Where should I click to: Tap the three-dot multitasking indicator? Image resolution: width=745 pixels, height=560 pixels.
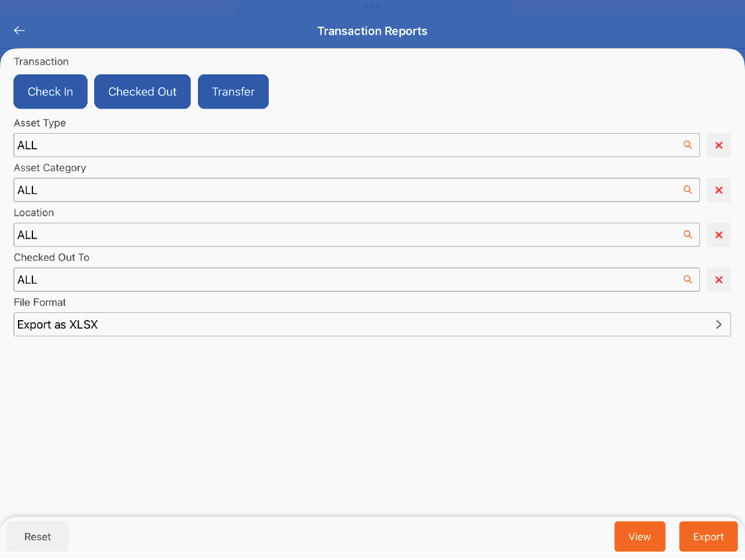point(372,7)
